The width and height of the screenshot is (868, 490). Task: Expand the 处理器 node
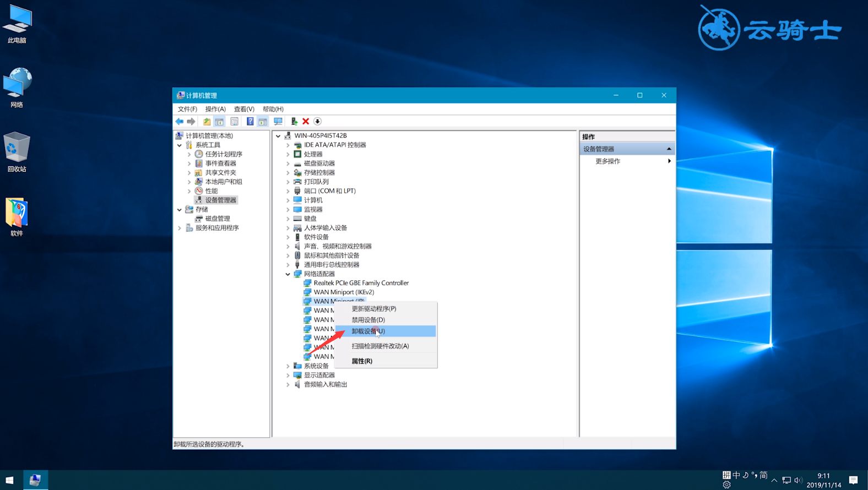pyautogui.click(x=287, y=155)
